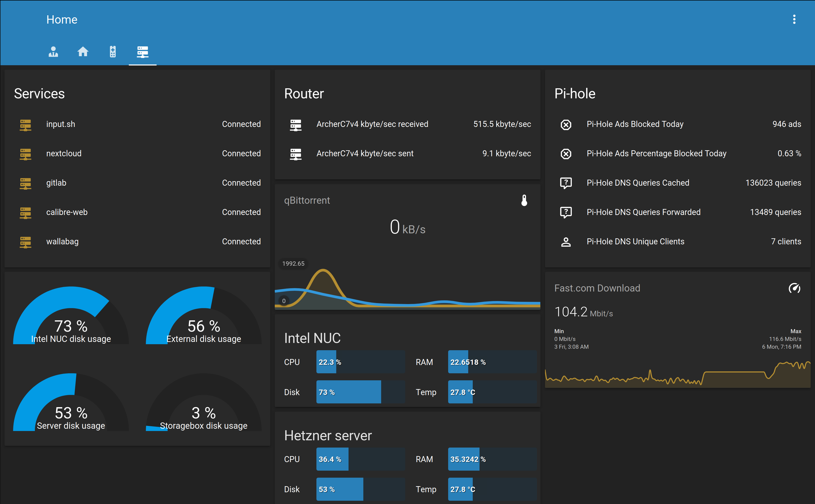Click the qBittorrent thermometer icon
The height and width of the screenshot is (504, 815).
coord(524,200)
